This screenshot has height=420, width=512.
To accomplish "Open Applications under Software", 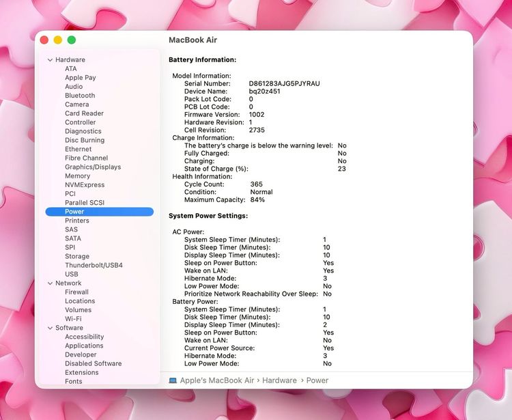I will [84, 346].
